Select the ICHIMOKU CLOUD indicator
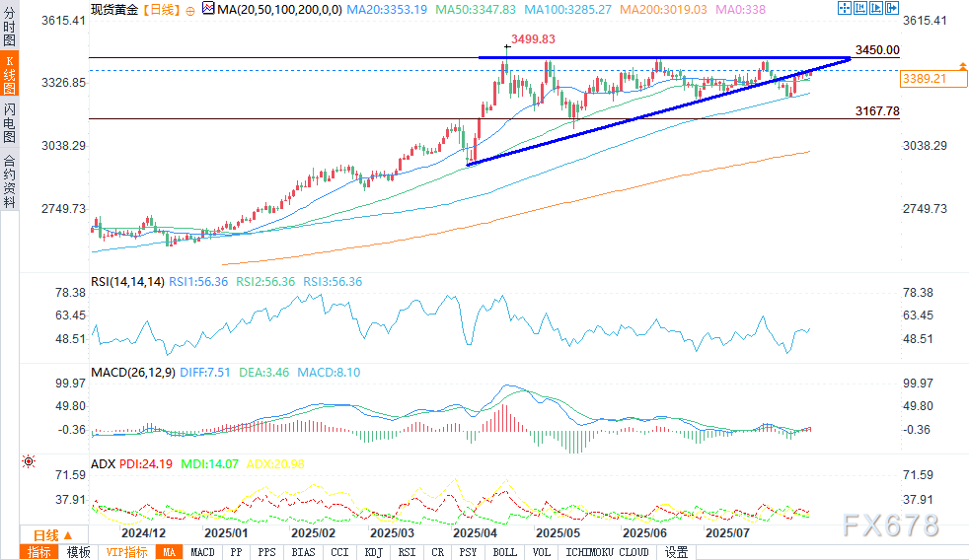Viewport: 969px width, 560px height. (608, 552)
